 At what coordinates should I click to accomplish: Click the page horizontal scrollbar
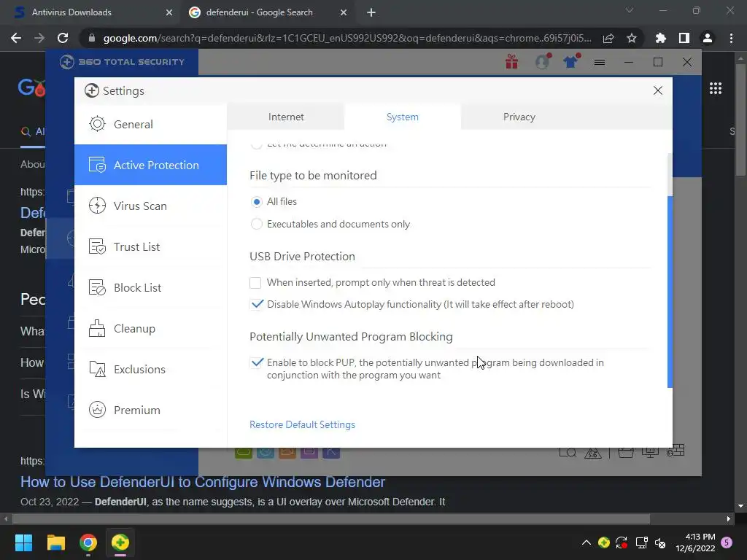click(x=331, y=519)
